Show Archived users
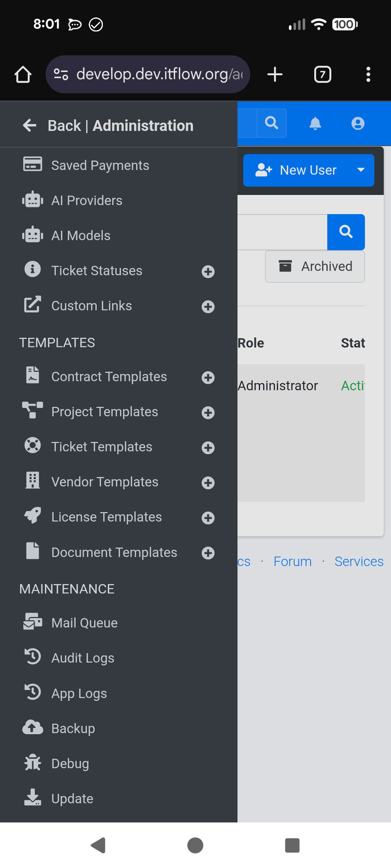Screen dimensions: 391x868 (315, 267)
